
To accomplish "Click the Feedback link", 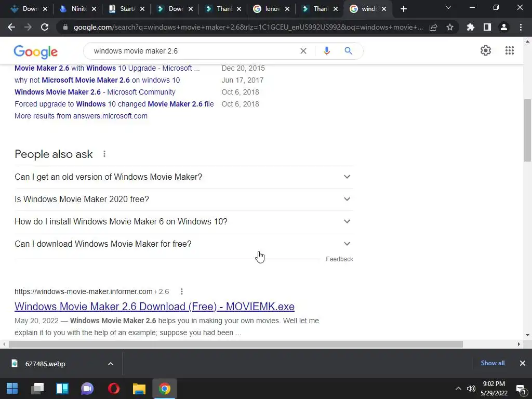I will pyautogui.click(x=340, y=259).
